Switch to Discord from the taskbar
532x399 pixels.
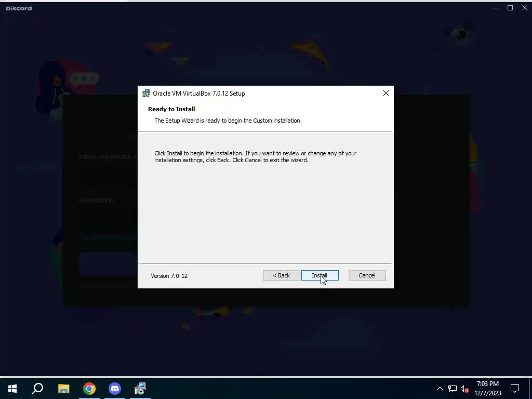point(115,389)
